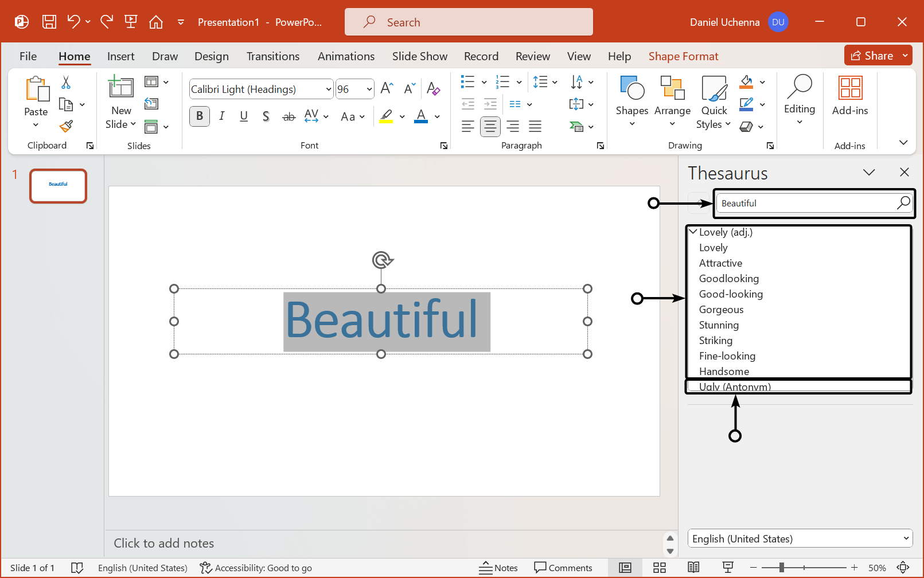
Task: Expand the thesaurus language dropdown
Action: coord(906,538)
